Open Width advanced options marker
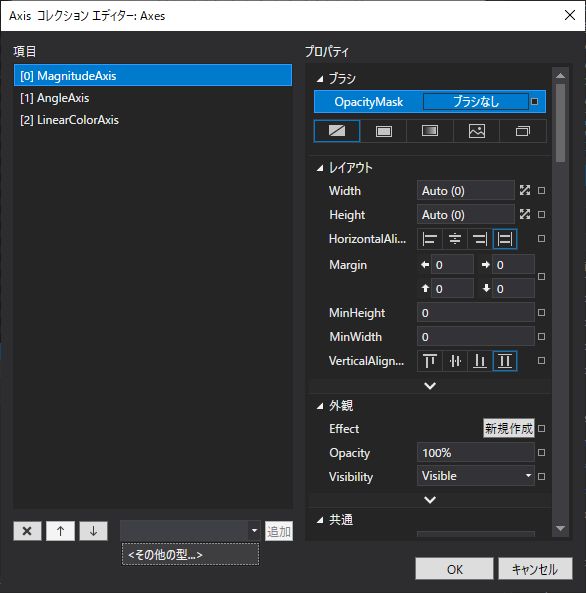This screenshot has width=586, height=593. pyautogui.click(x=541, y=190)
